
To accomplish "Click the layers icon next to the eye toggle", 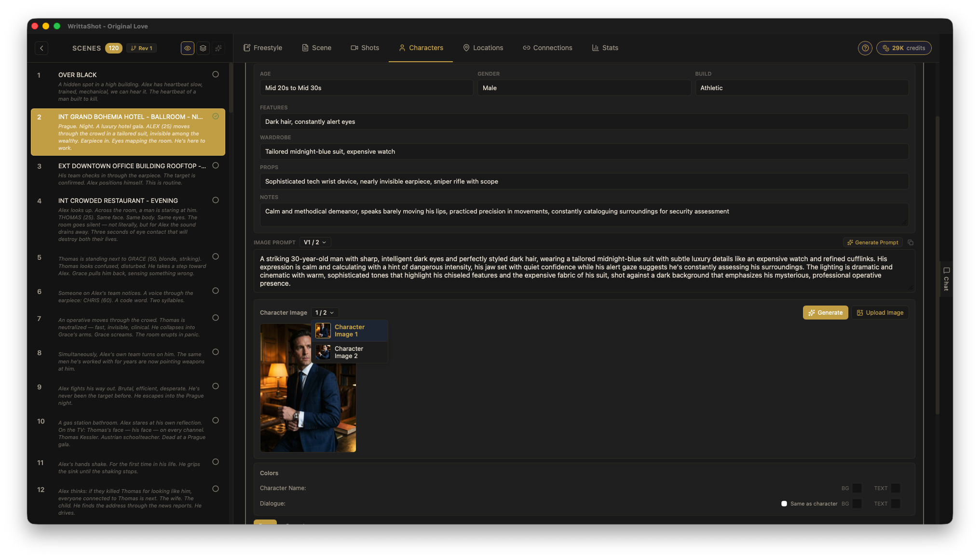I will click(203, 48).
